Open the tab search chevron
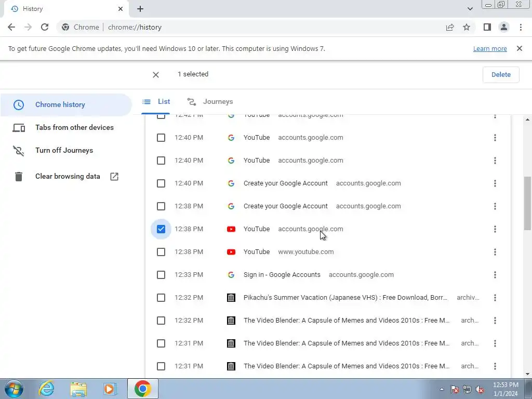This screenshot has height=399, width=532. (x=470, y=9)
